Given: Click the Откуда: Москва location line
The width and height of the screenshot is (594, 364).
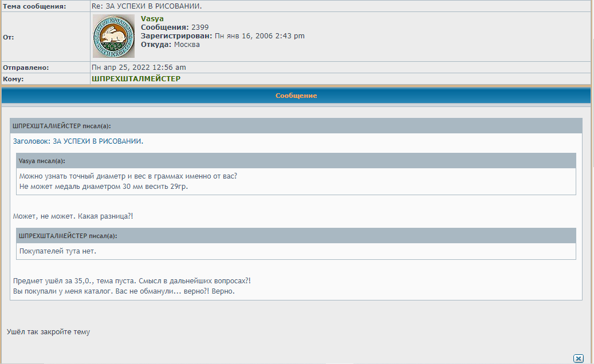Looking at the screenshot, I should pos(170,45).
